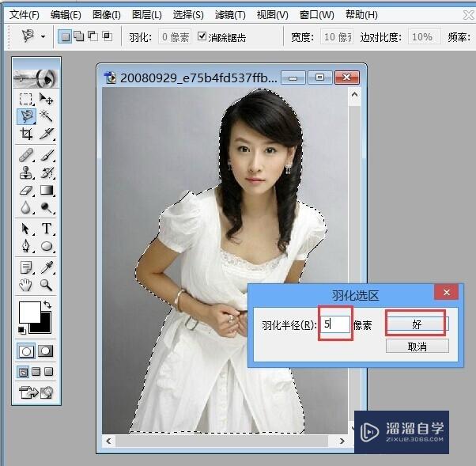This screenshot has width=476, height=466.
Task: Select the Rectangular Marquee tool
Action: (x=26, y=99)
